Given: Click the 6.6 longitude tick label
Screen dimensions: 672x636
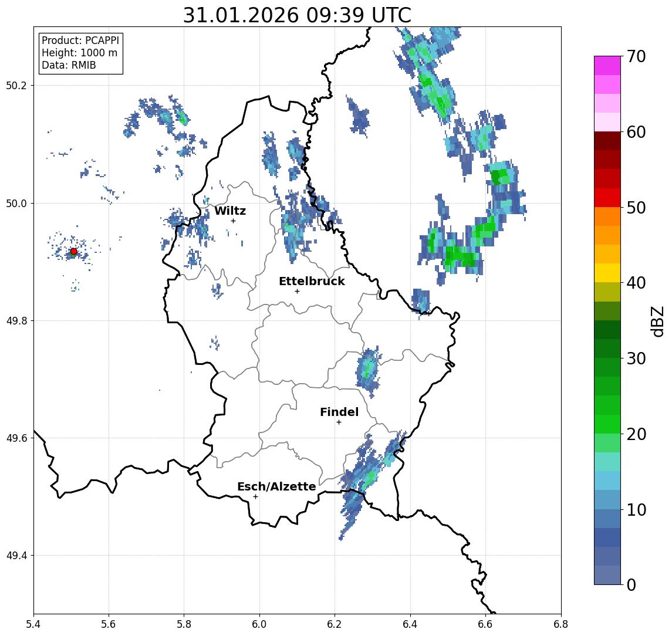Looking at the screenshot, I should coord(485,624).
